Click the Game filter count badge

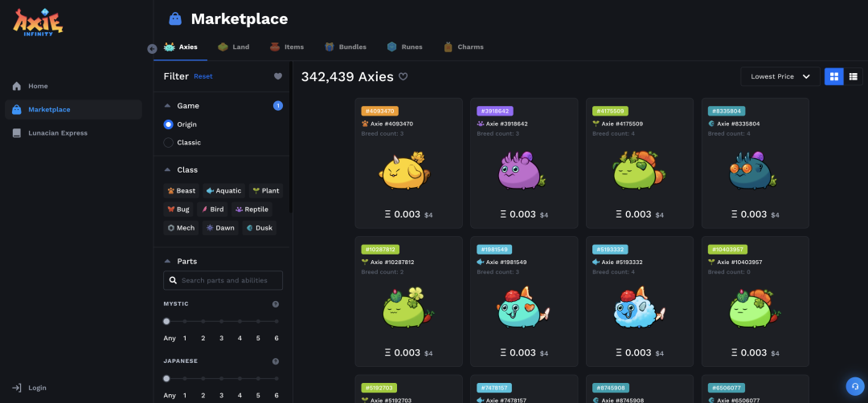[x=278, y=106]
